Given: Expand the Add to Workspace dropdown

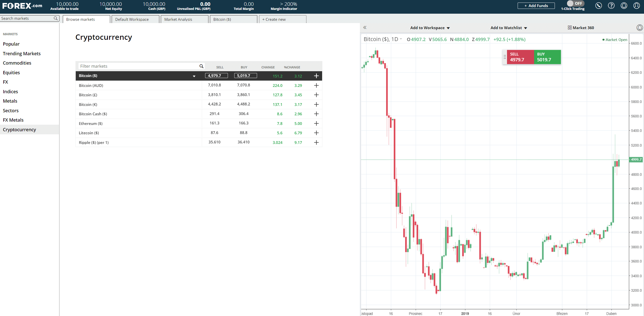Looking at the screenshot, I should pyautogui.click(x=429, y=28).
